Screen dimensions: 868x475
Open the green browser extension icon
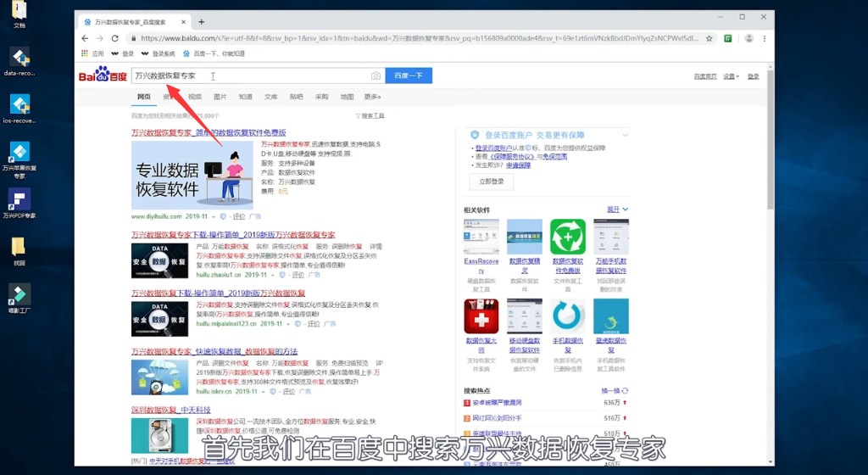[x=728, y=38]
